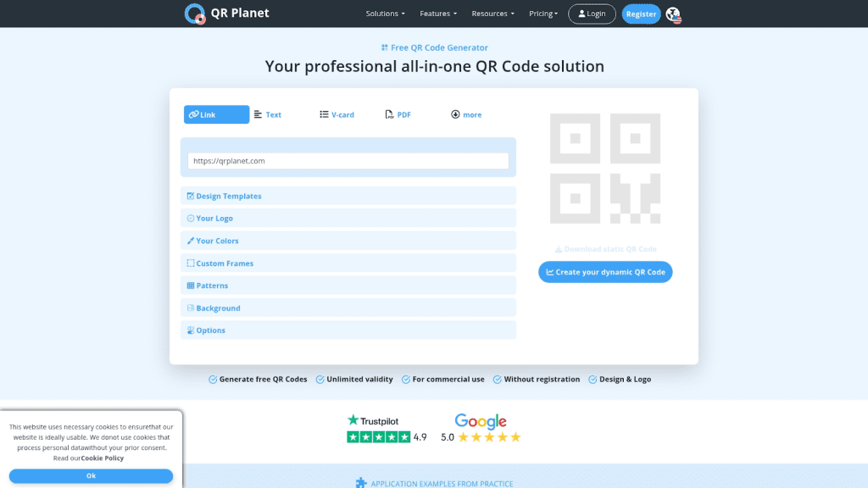This screenshot has height=488, width=868.
Task: Open the Solutions dropdown menu
Action: 385,14
